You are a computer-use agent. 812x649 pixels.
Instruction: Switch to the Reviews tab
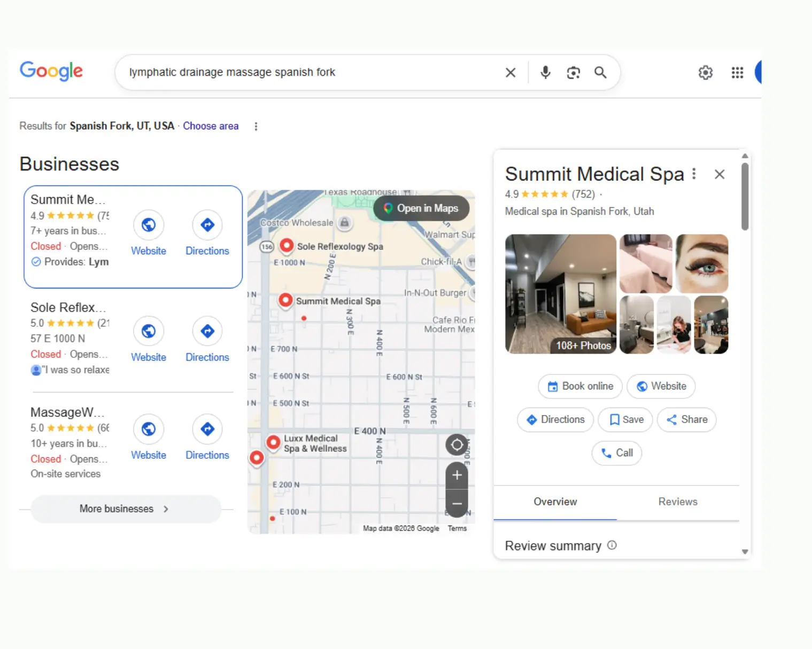(677, 502)
